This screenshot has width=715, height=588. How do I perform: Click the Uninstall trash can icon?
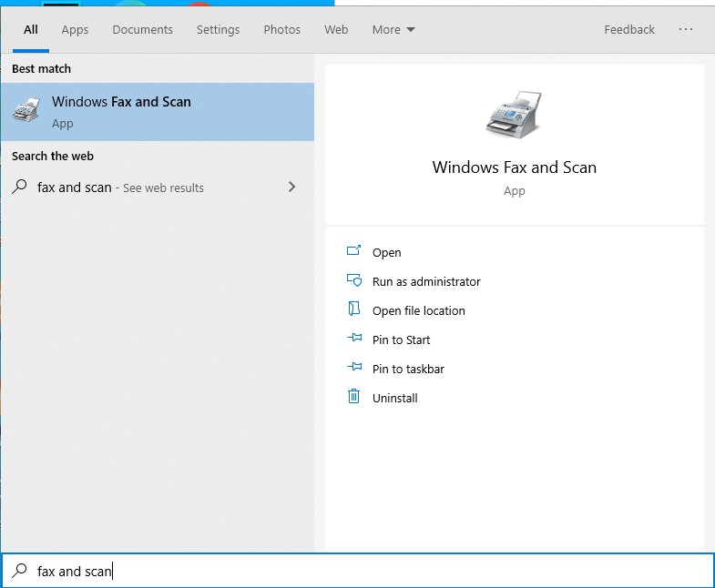[x=354, y=398]
